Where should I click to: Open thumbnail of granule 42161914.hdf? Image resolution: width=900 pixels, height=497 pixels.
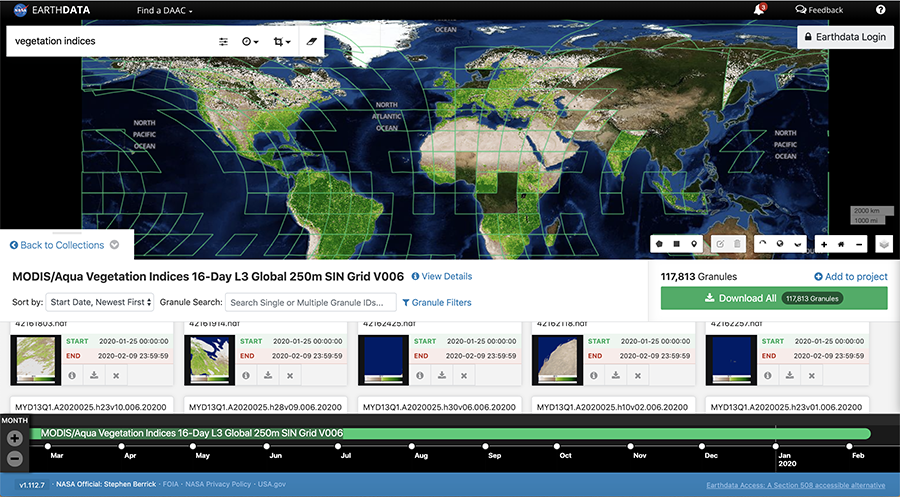(210, 360)
